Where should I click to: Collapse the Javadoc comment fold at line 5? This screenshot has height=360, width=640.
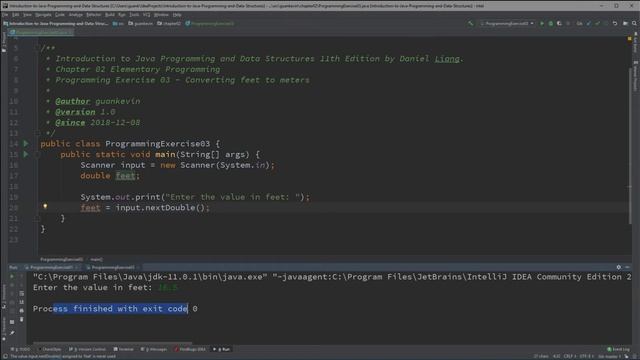37,48
